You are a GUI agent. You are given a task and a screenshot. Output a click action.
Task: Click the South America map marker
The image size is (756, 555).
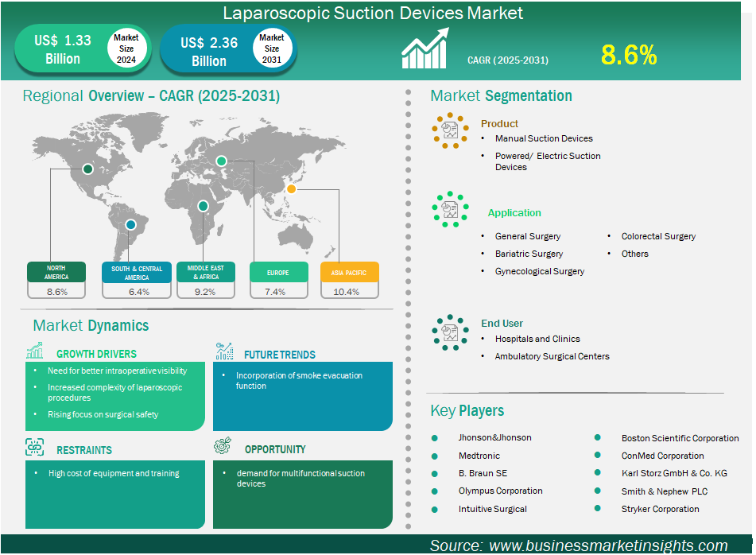[130, 225]
